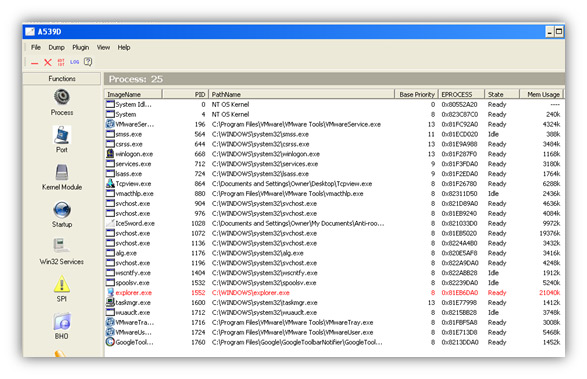Click the Functions panel header
The image size is (587, 379).
[62, 79]
